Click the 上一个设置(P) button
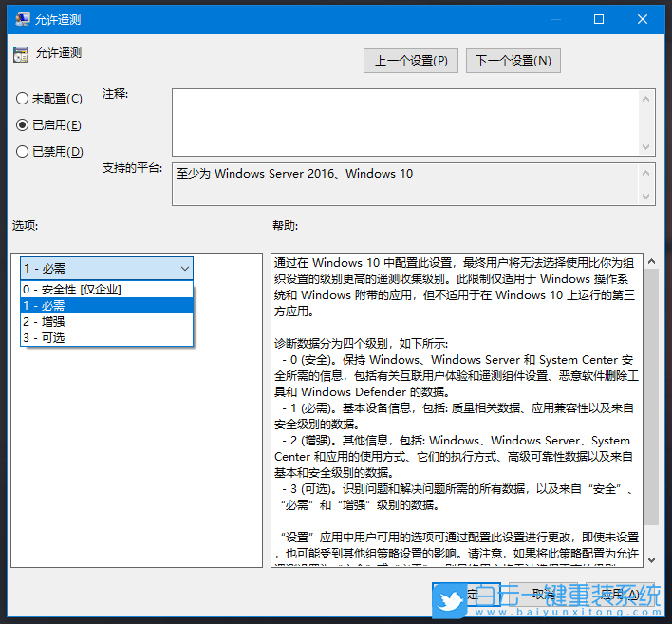This screenshot has width=672, height=624. (411, 61)
